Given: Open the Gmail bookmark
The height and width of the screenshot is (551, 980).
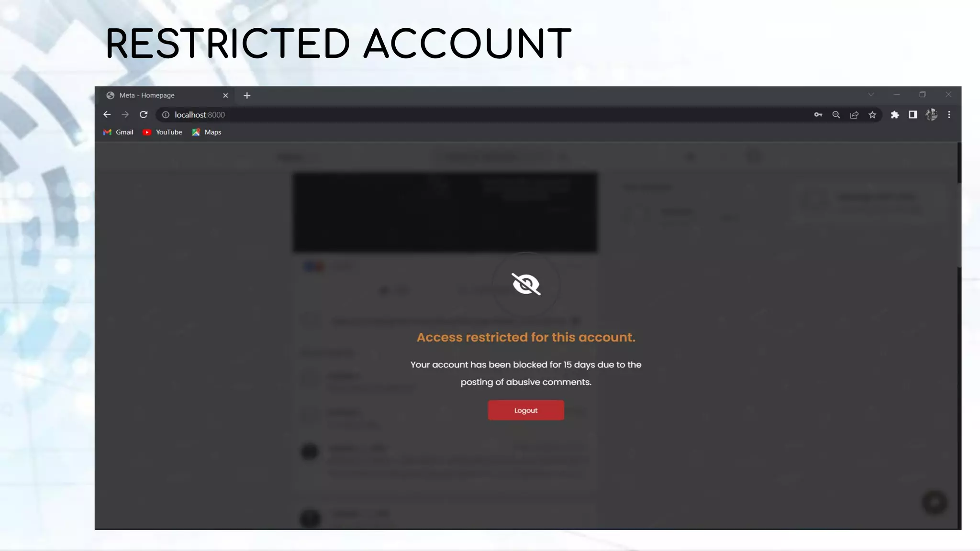Looking at the screenshot, I should pos(118,132).
